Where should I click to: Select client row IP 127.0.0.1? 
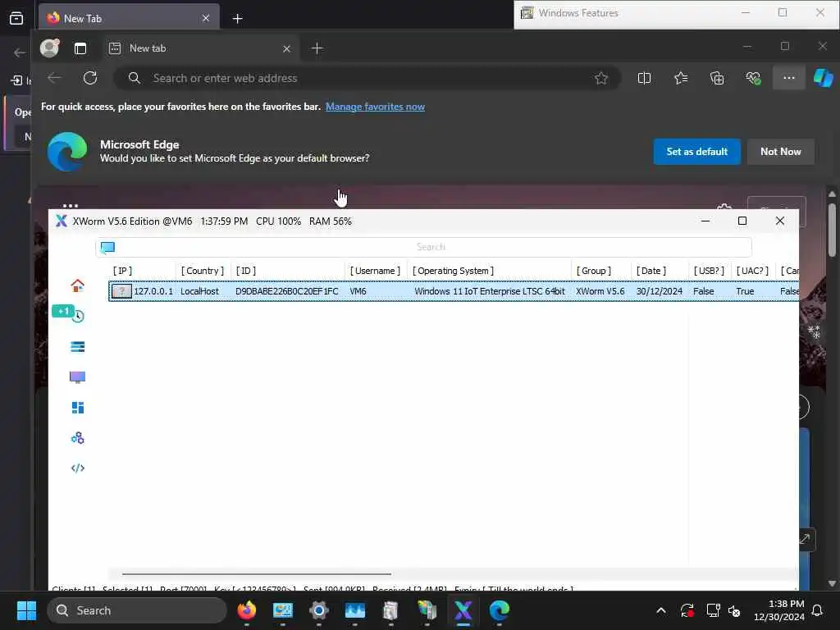pos(454,291)
